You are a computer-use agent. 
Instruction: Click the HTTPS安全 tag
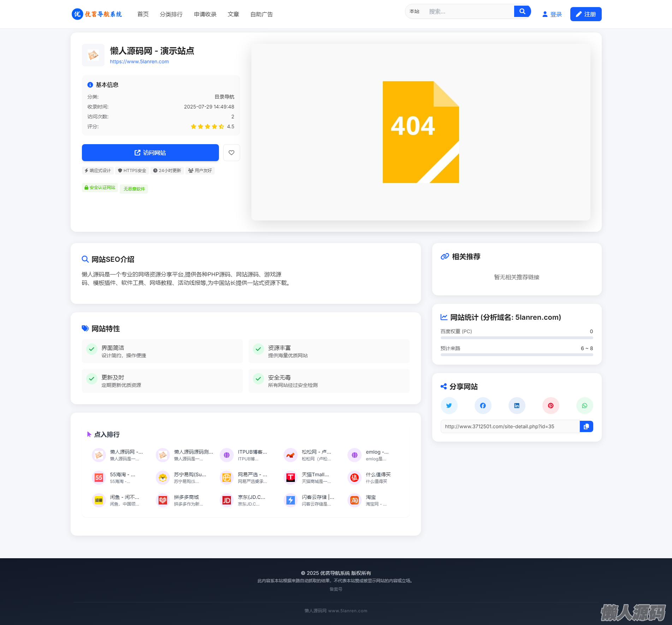click(x=132, y=171)
